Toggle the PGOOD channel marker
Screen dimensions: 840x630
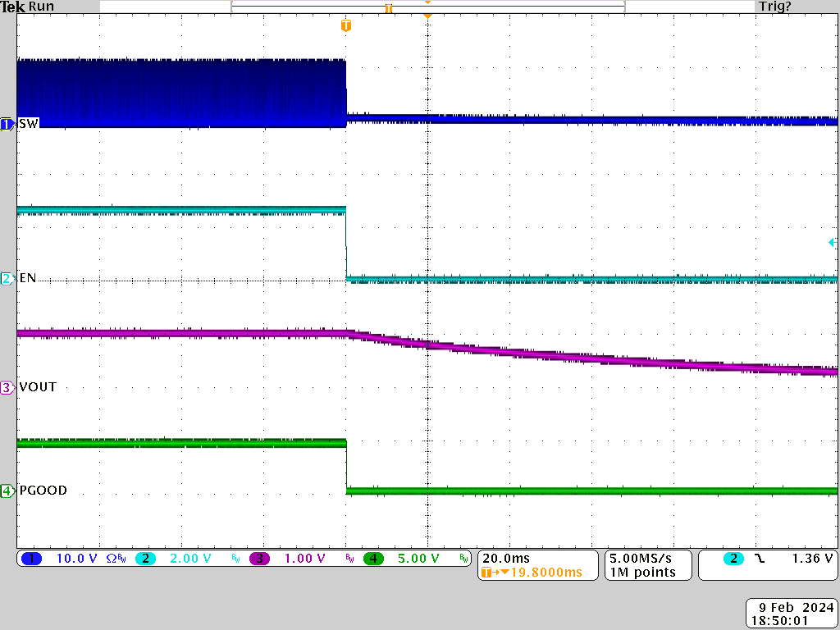click(7, 491)
